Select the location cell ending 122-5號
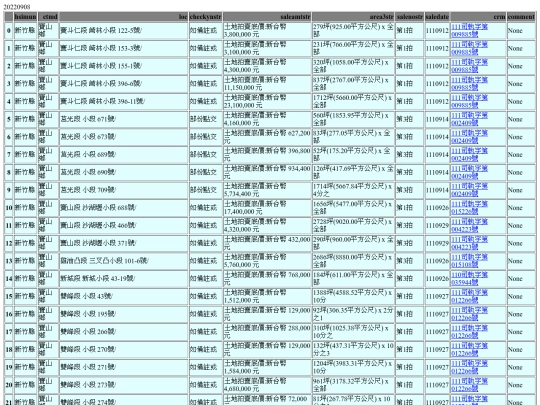The height and width of the screenshot is (405, 540). [x=124, y=31]
